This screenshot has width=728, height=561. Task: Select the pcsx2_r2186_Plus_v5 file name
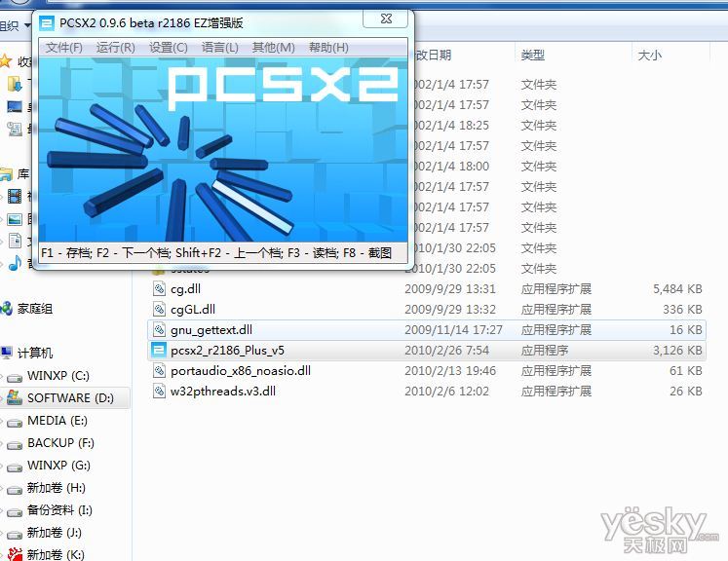pyautogui.click(x=227, y=351)
